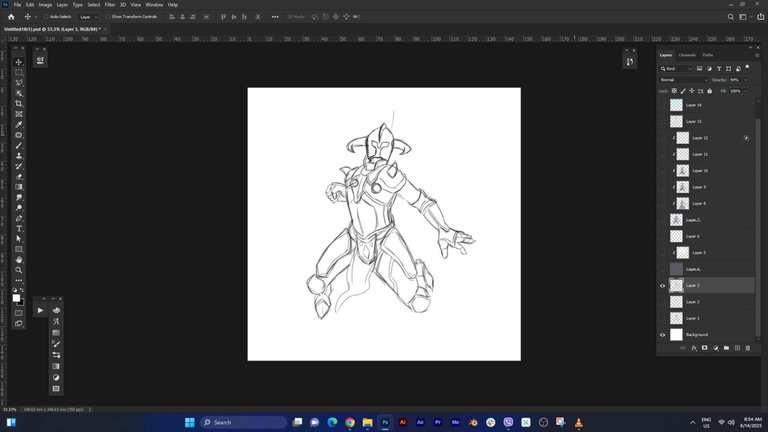The width and height of the screenshot is (768, 432).
Task: Select the Eyedropper tool
Action: (x=19, y=124)
